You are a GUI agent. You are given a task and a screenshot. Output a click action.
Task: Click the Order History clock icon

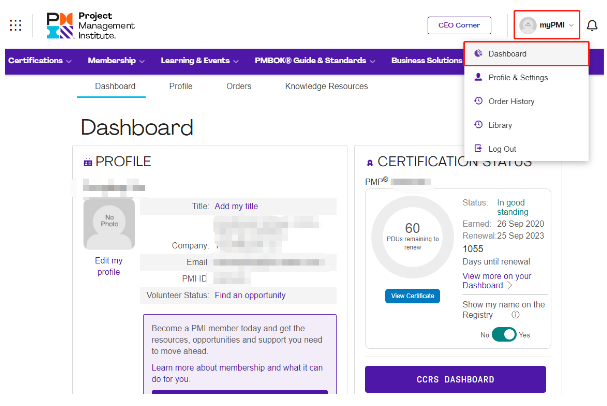[x=478, y=101]
